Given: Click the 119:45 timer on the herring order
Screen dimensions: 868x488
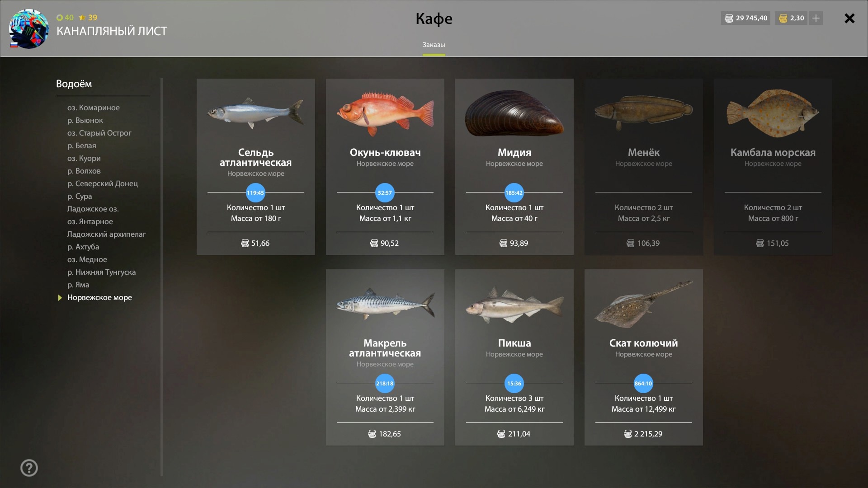Looking at the screenshot, I should click(x=255, y=193).
